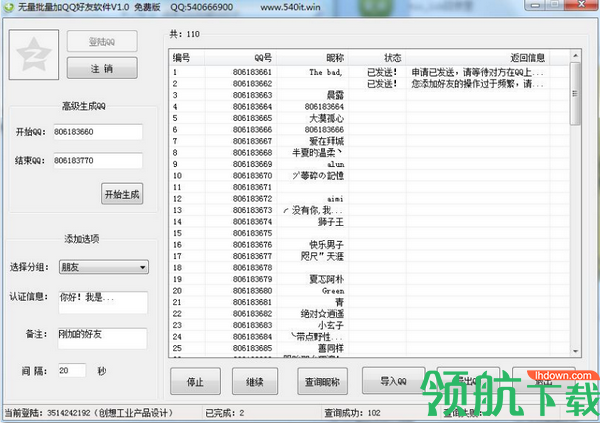Select the row with nickname 晨露
Screen dimensions: 600x423
coord(369,95)
